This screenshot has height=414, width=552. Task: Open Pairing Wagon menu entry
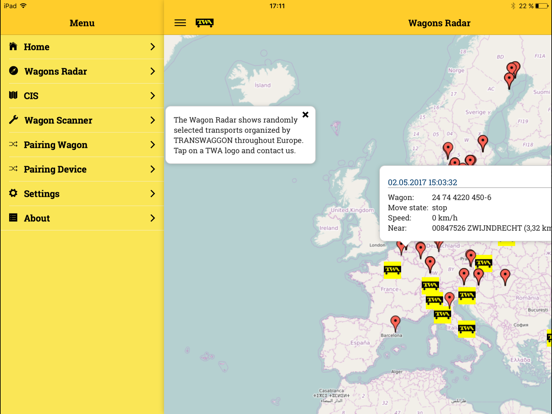pos(82,145)
